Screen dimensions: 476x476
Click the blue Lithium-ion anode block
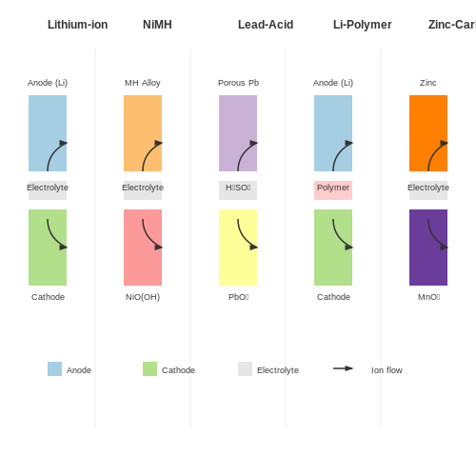tap(48, 133)
